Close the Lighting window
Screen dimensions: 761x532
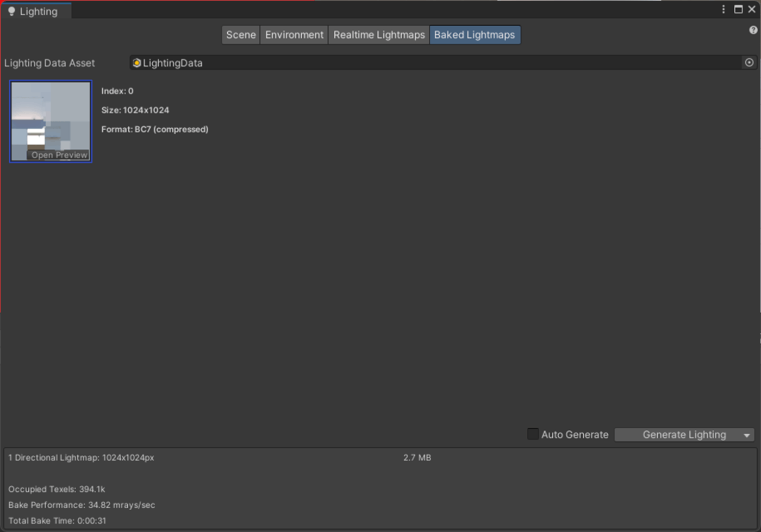click(752, 9)
